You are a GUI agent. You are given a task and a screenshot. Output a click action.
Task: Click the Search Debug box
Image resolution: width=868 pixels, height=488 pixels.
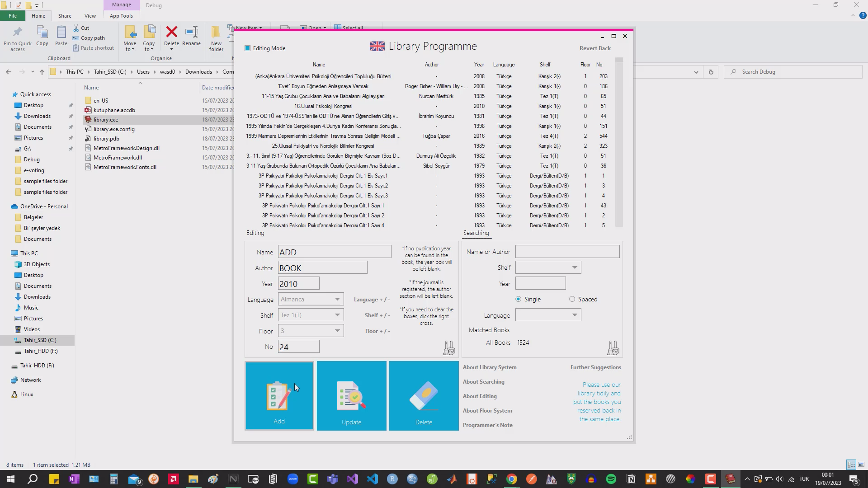click(x=793, y=72)
